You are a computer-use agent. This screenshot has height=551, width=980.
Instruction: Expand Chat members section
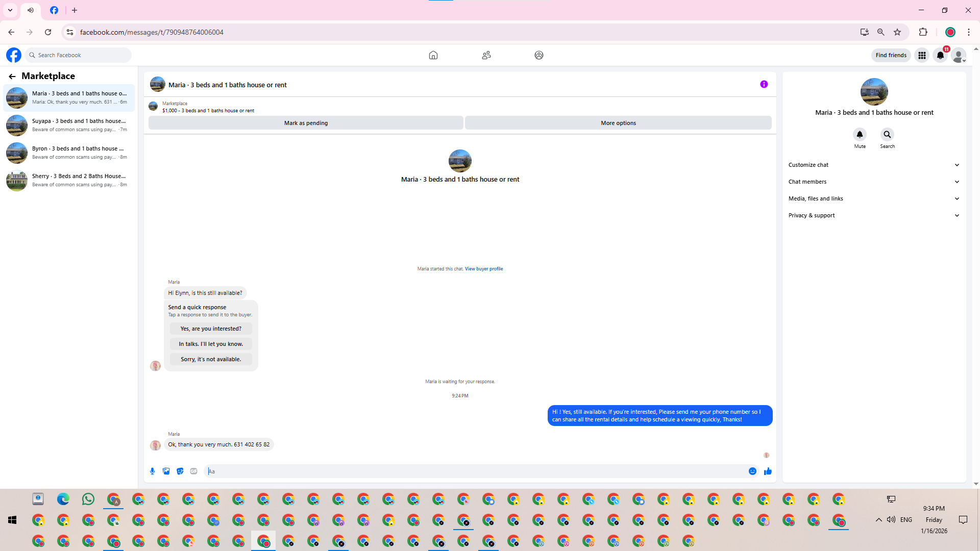coord(874,182)
